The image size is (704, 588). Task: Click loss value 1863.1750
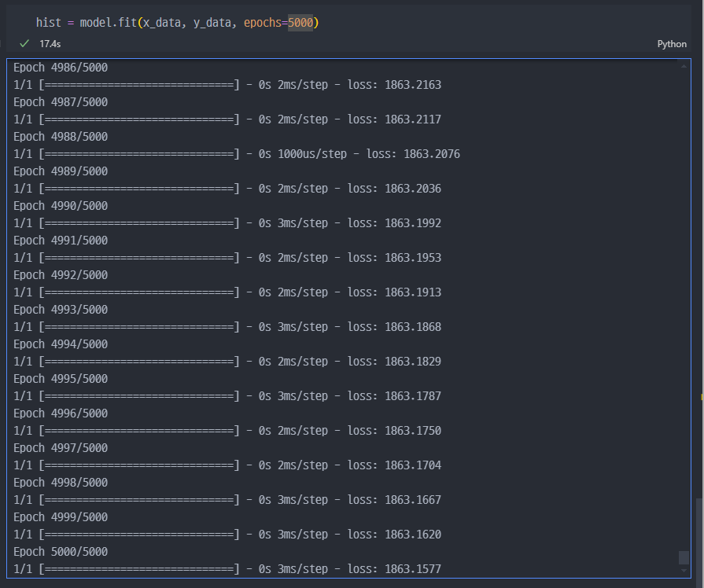413,431
